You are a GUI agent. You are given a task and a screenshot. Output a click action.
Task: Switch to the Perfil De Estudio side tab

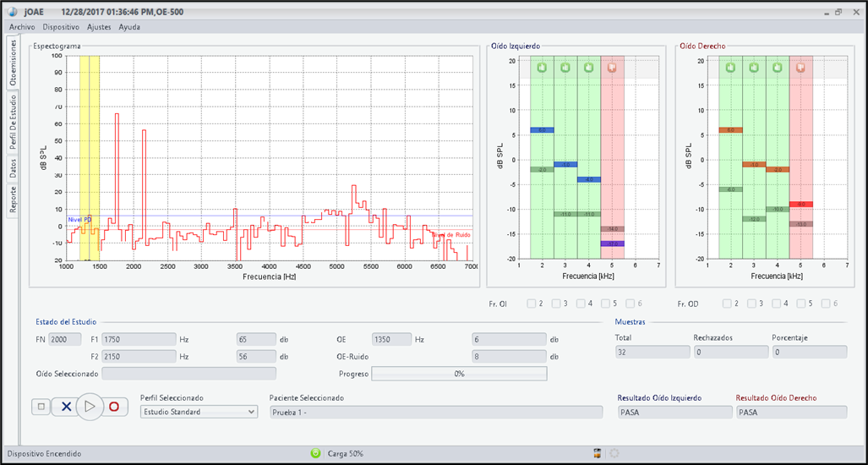pos(14,123)
